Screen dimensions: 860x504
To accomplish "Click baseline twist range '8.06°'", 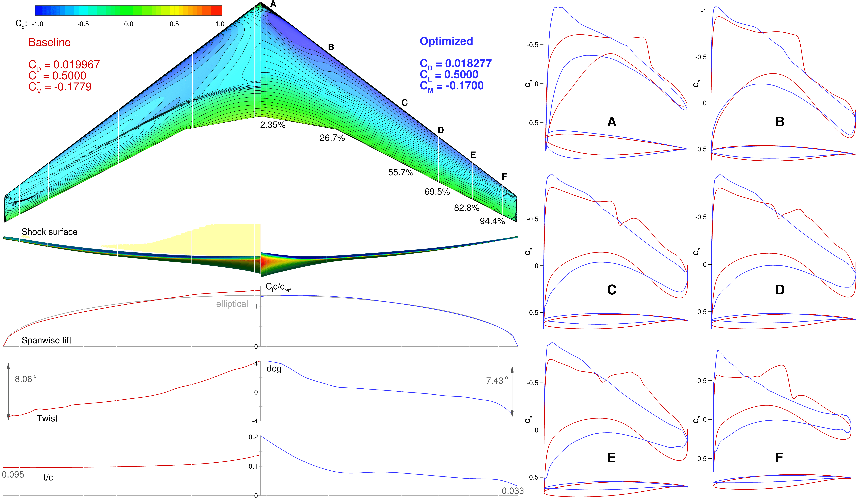I will [x=26, y=379].
